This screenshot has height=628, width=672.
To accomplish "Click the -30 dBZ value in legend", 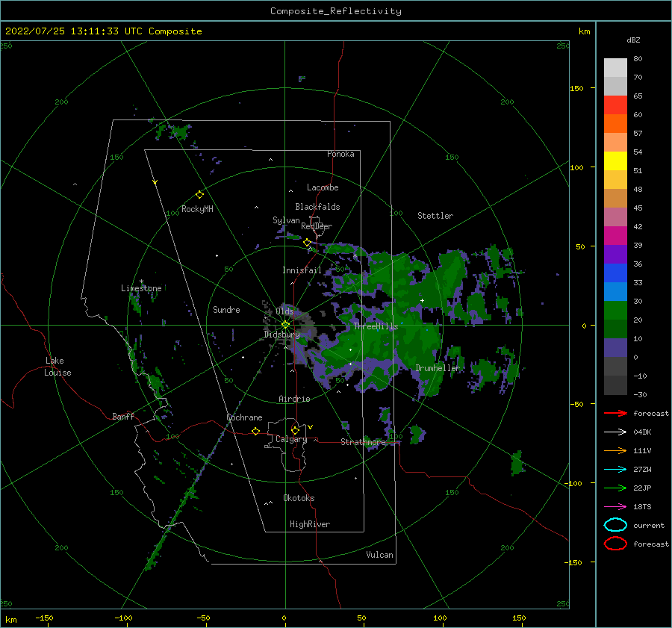I will [x=640, y=394].
